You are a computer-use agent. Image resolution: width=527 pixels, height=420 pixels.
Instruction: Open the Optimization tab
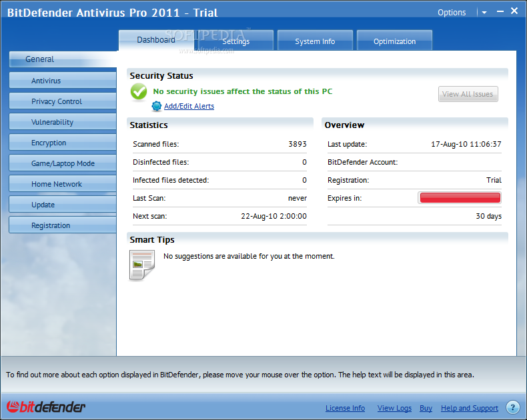click(394, 41)
